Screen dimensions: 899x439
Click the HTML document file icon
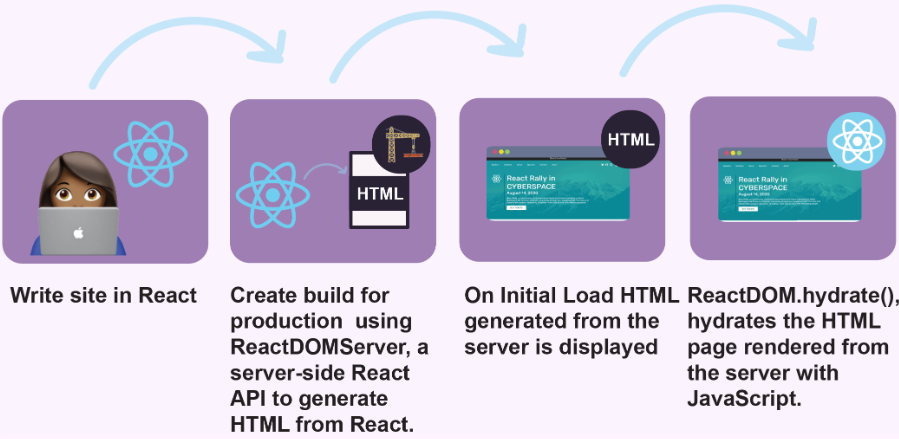379,190
